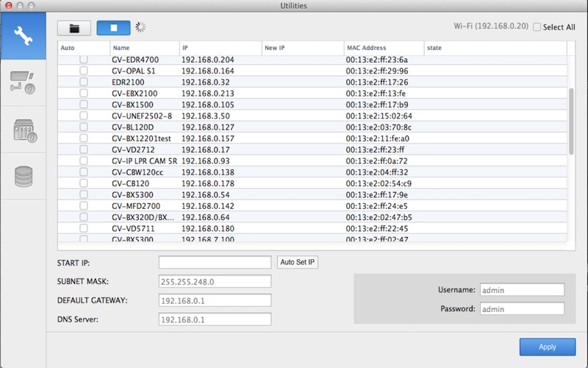
Task: Grab the device list vertical scrollbar
Action: pos(571,121)
